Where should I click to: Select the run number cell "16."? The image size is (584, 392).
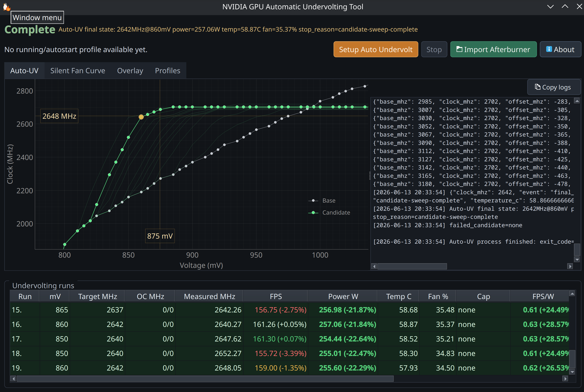click(x=24, y=324)
